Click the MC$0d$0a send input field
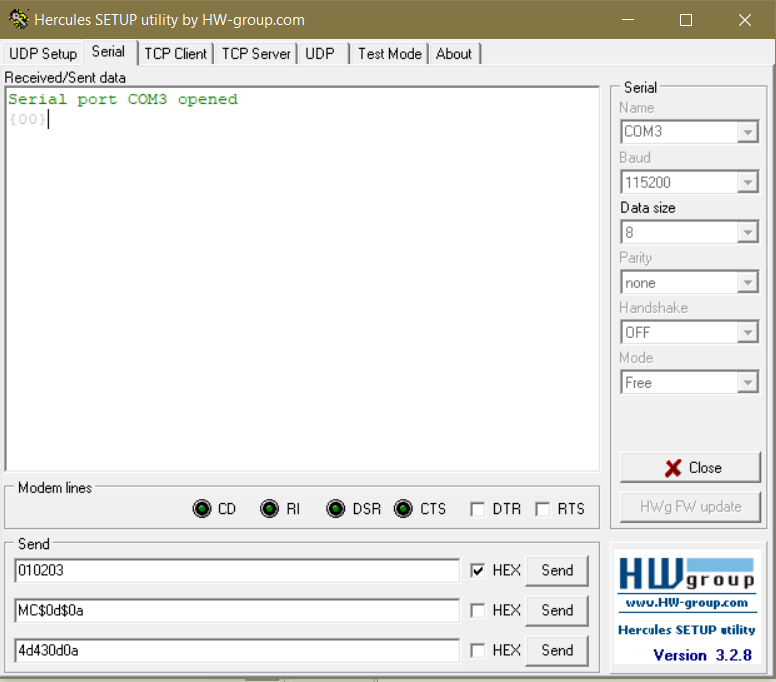 point(237,611)
